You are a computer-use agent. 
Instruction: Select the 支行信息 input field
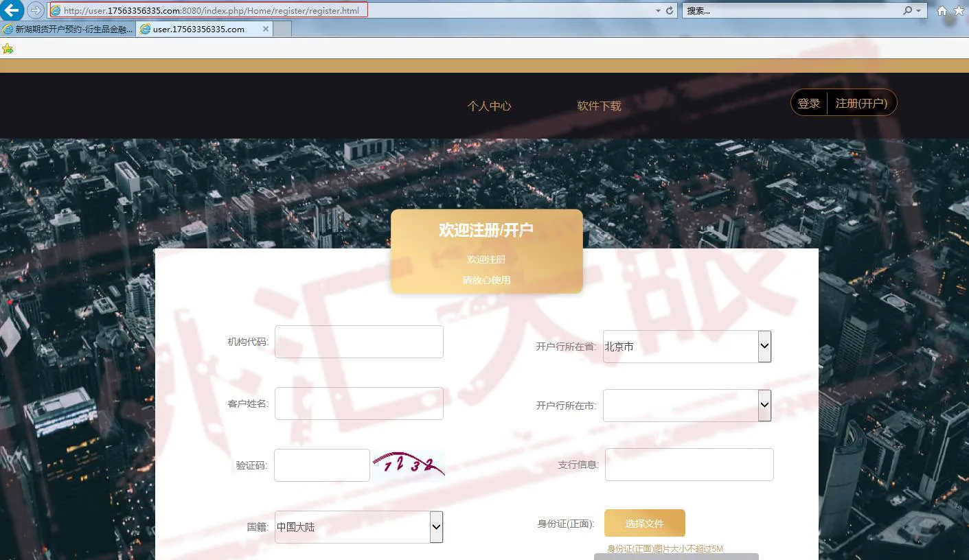[689, 465]
